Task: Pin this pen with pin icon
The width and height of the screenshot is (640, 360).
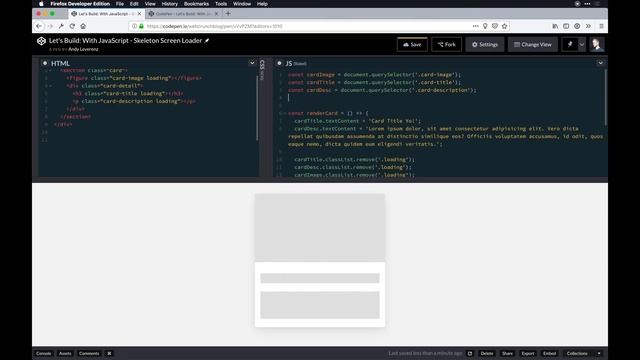Action: [x=570, y=44]
